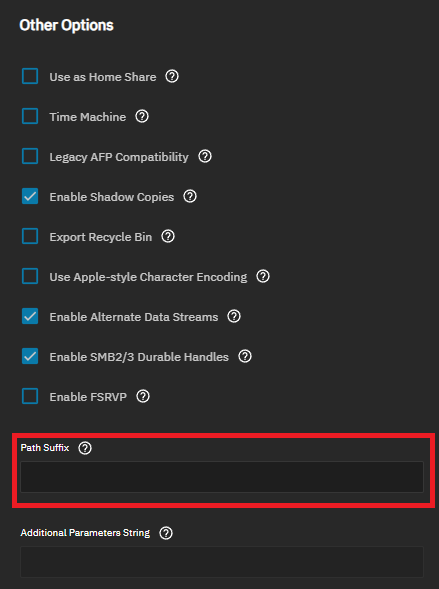View help for Enable Shadow Copies
The height and width of the screenshot is (589, 439).
(x=190, y=196)
